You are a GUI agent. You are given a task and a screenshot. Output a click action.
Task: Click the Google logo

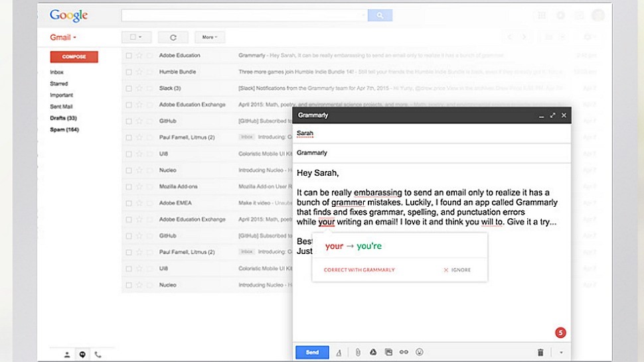[68, 15]
